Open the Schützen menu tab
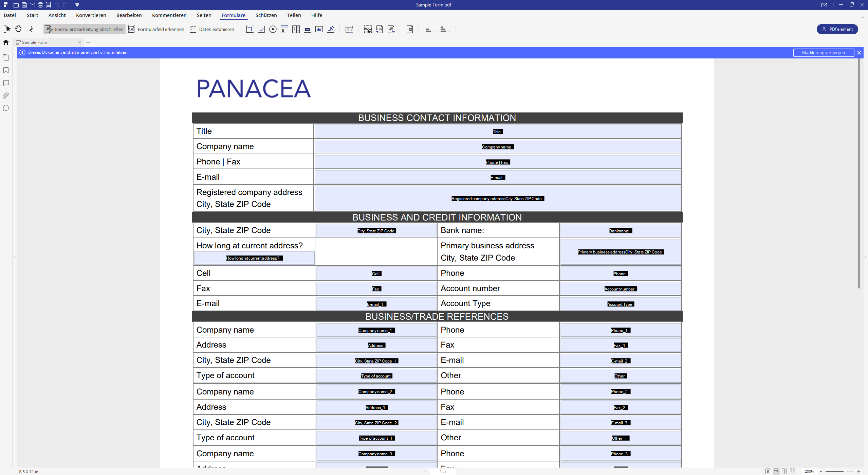 click(x=266, y=15)
